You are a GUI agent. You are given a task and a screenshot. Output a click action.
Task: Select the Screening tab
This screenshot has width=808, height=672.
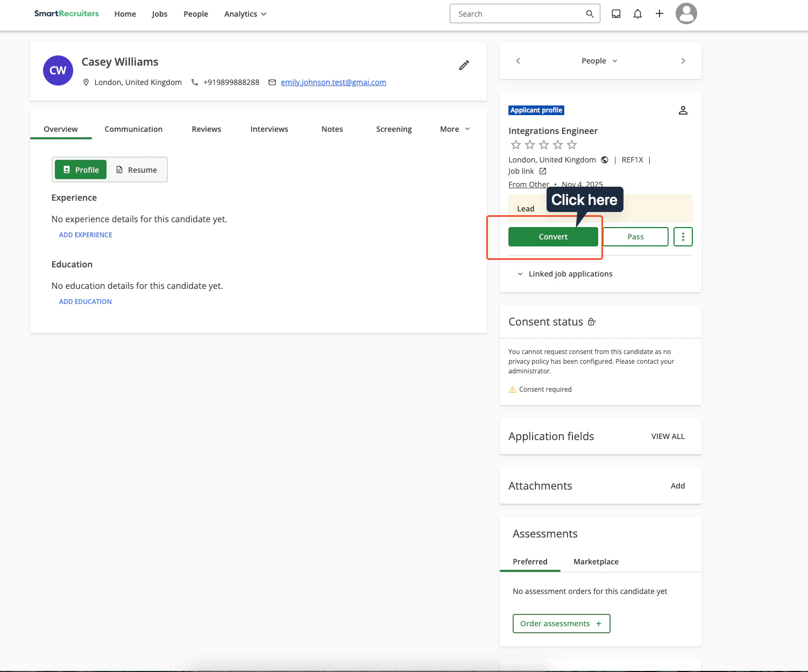(x=394, y=129)
